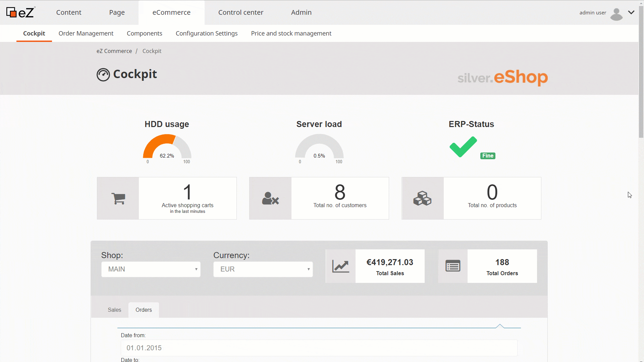Click the Total Orders list icon
Screen dimensions: 644x362
pos(453,266)
